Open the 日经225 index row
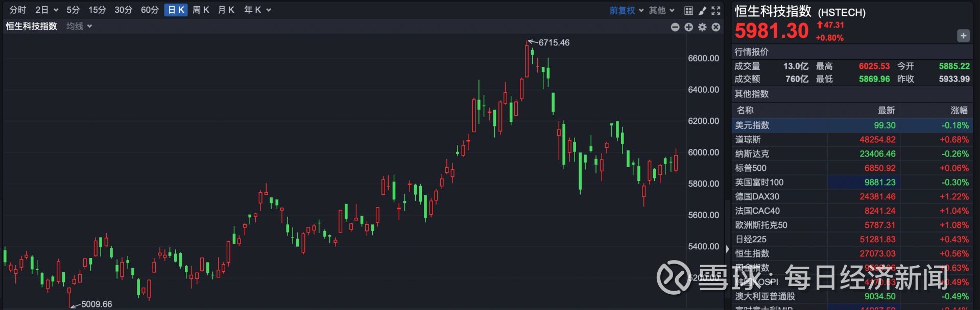Image resolution: width=980 pixels, height=310 pixels. [852, 239]
